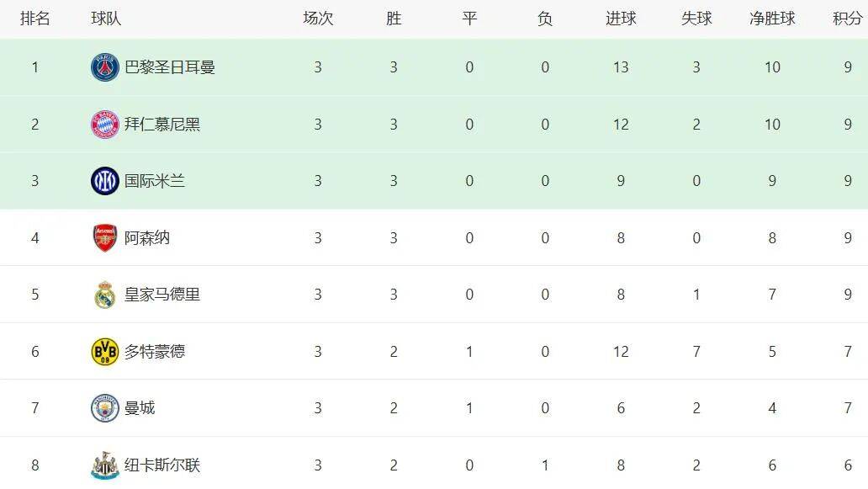The height and width of the screenshot is (489, 868).
Task: Click the Bayern Munich club logo
Action: (x=105, y=125)
